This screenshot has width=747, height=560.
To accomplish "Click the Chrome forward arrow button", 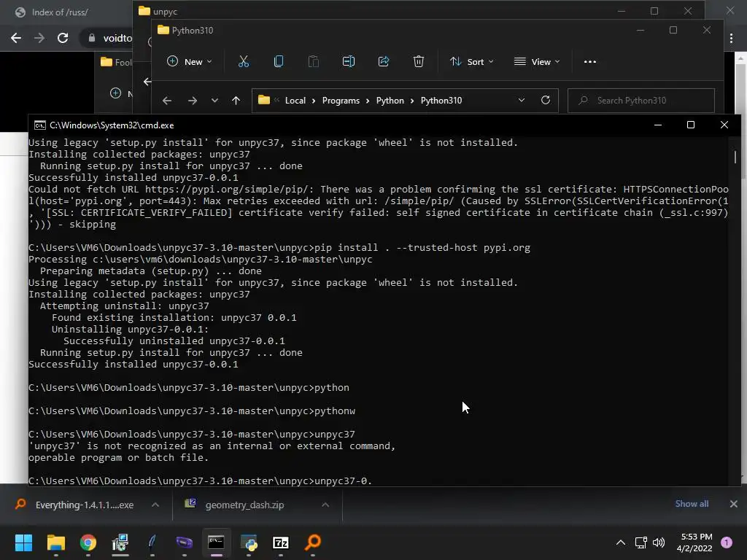I will coord(39,38).
